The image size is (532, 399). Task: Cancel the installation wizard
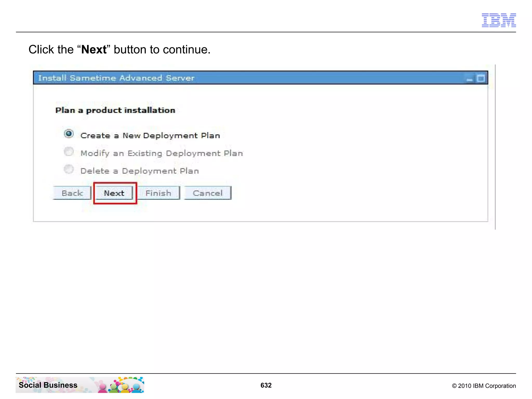pyautogui.click(x=208, y=193)
